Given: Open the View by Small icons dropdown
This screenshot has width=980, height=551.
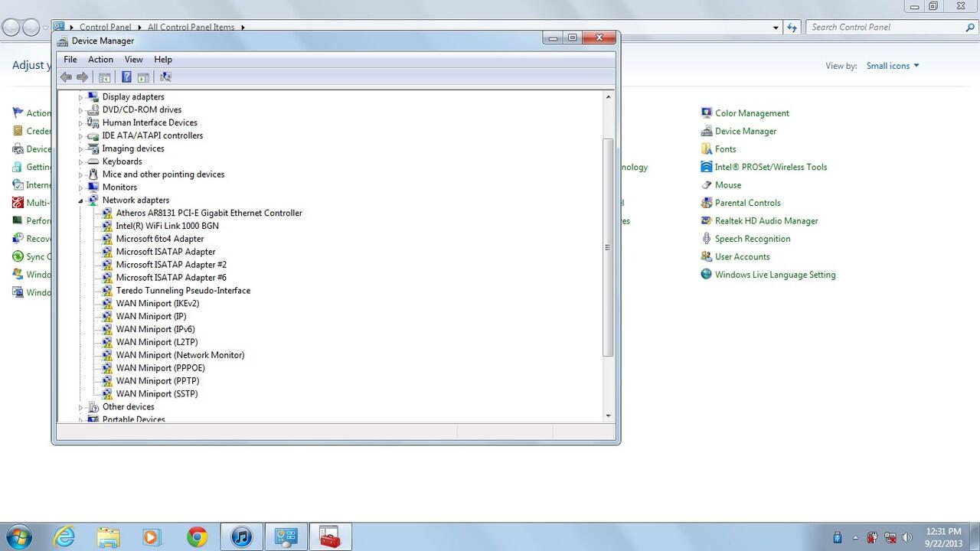Looking at the screenshot, I should [893, 66].
